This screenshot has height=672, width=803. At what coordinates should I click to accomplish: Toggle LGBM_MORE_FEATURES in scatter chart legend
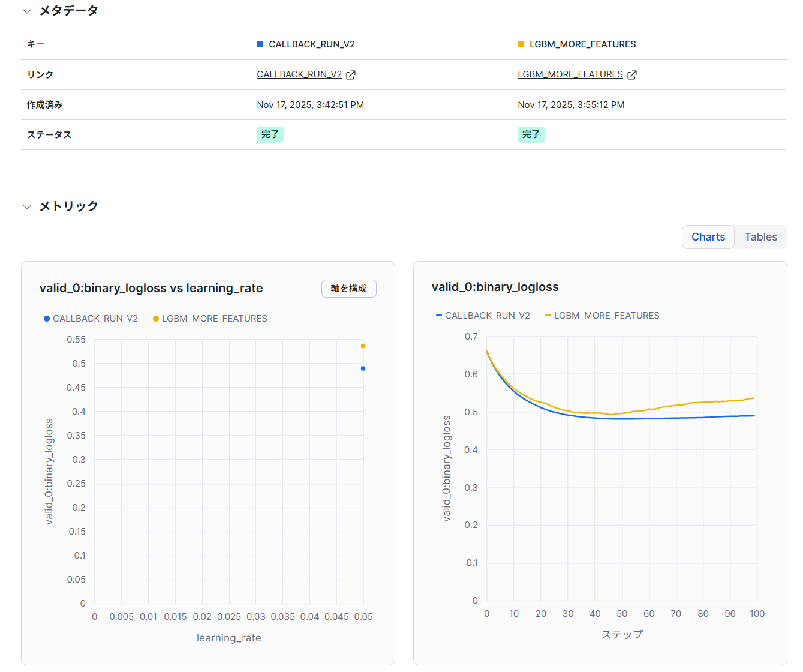point(210,319)
